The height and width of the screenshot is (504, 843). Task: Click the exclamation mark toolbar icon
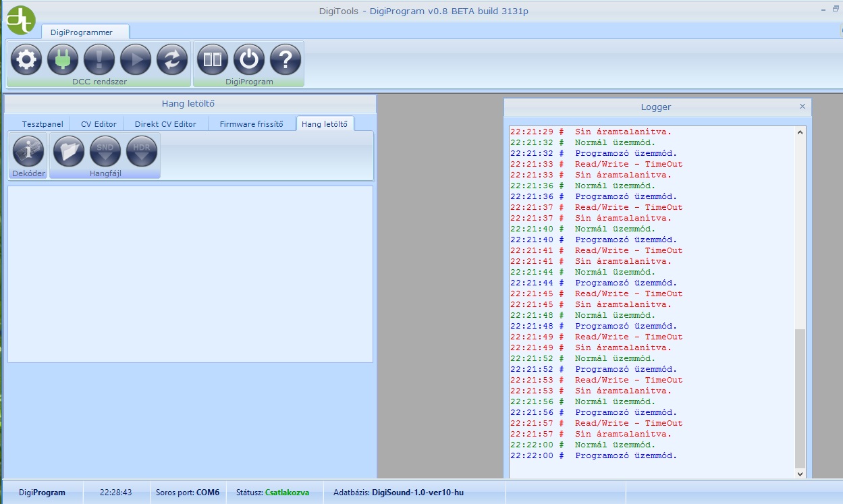coord(99,59)
